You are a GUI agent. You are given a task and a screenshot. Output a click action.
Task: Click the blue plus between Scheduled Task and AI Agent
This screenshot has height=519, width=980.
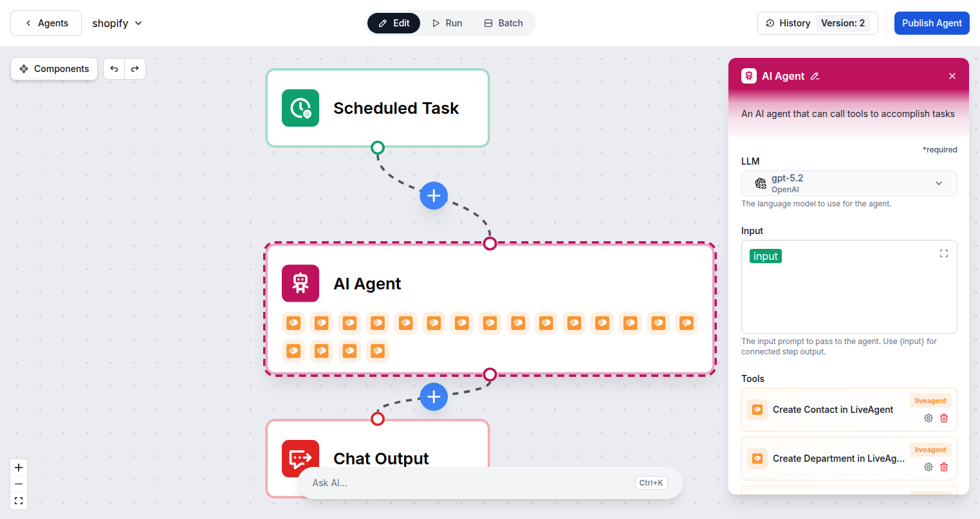click(x=433, y=196)
